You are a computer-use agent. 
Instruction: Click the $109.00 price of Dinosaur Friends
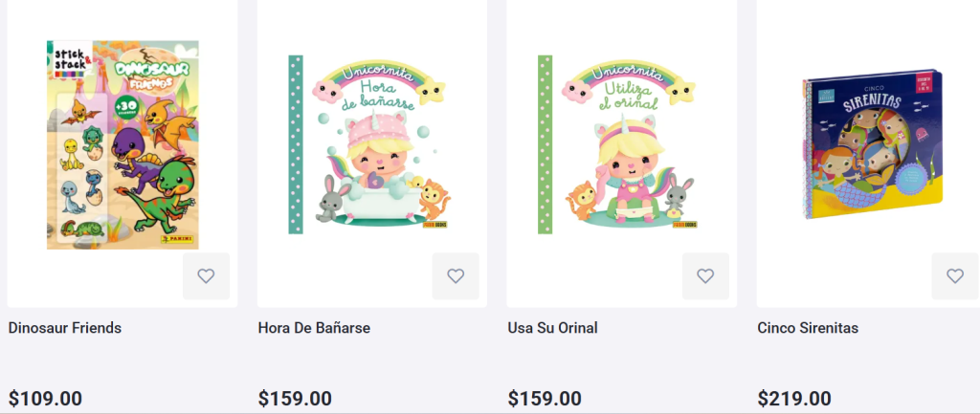click(x=45, y=398)
